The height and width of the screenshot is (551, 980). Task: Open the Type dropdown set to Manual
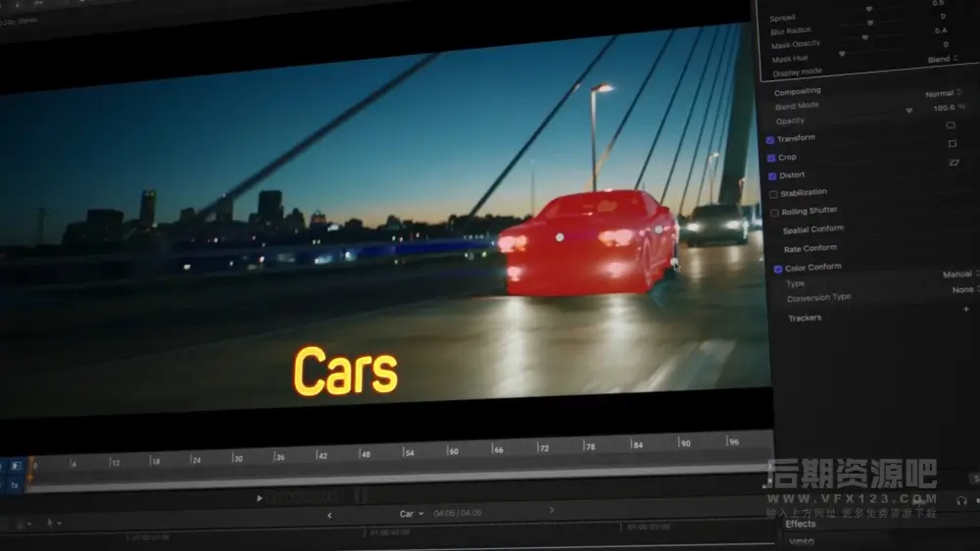960,275
